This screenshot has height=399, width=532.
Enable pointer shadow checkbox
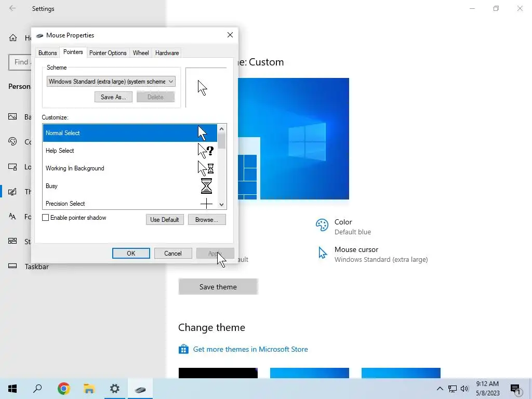tap(46, 218)
